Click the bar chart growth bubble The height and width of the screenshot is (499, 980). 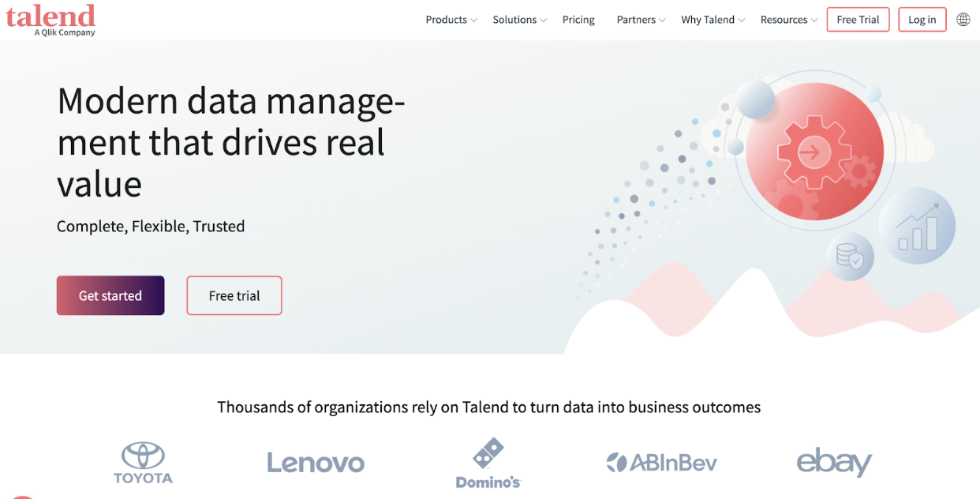pos(917,226)
